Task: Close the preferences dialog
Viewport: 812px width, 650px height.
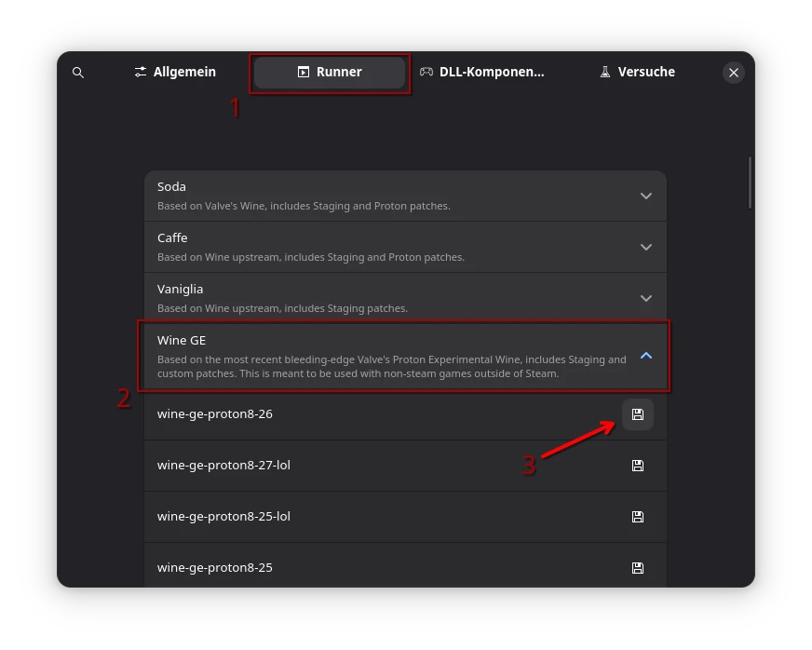Action: 734,73
